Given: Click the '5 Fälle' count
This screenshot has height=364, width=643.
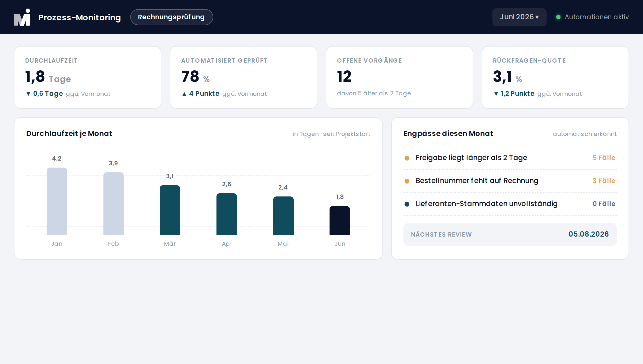Looking at the screenshot, I should (604, 158).
